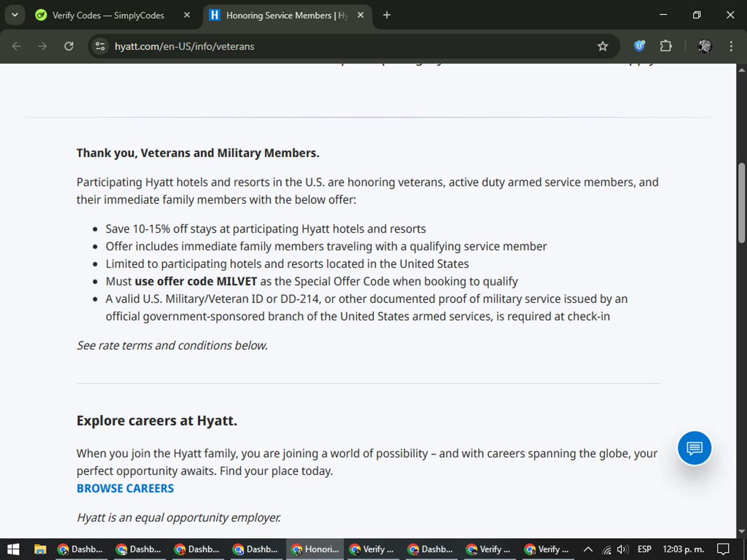
Task: Click 'Offer includes immediate family members' bullet
Action: (x=326, y=246)
